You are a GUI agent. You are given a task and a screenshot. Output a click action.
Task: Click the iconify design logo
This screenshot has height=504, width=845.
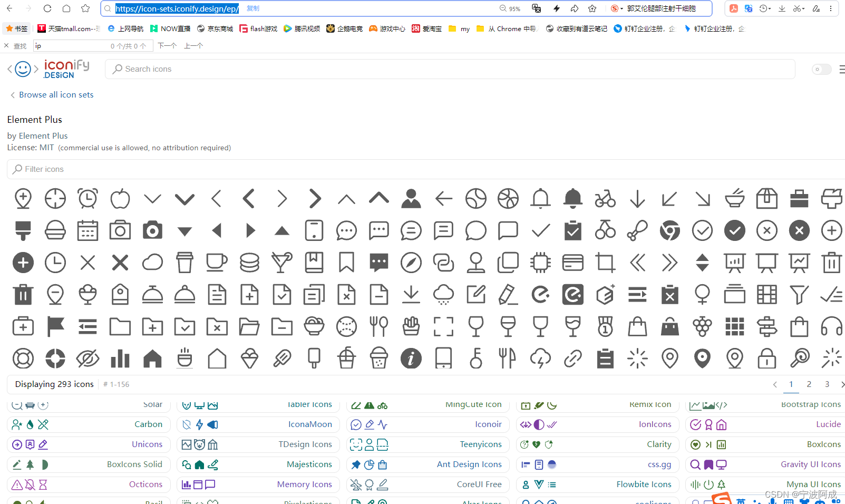(x=66, y=69)
